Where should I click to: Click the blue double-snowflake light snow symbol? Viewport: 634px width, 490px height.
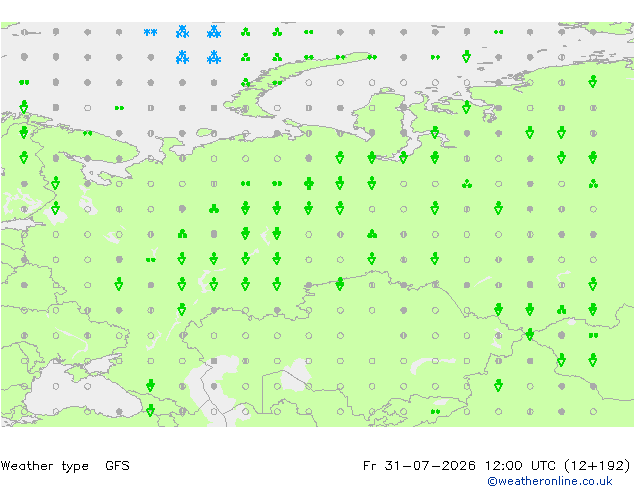pyautogui.click(x=150, y=32)
